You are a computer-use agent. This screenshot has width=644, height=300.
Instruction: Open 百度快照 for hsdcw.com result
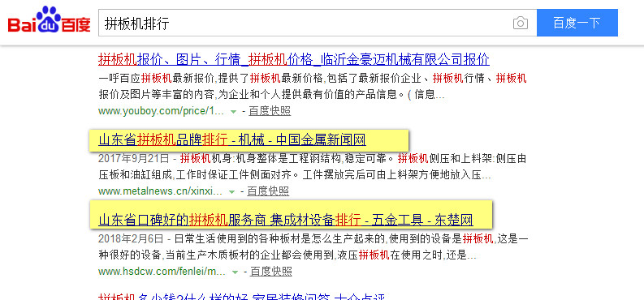coord(271,272)
